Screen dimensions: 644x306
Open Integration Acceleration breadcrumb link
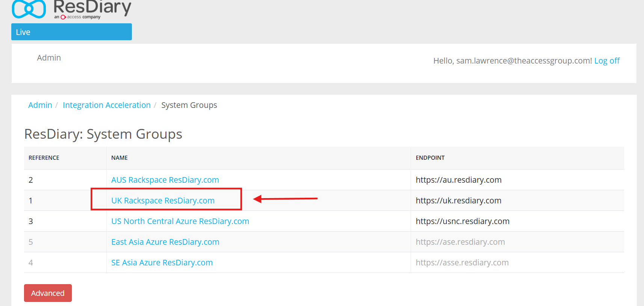coord(107,105)
